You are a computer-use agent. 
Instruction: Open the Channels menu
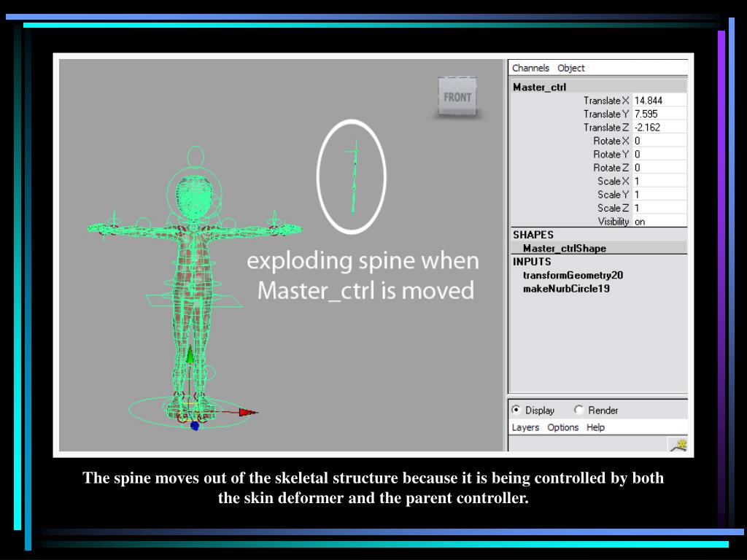click(530, 68)
